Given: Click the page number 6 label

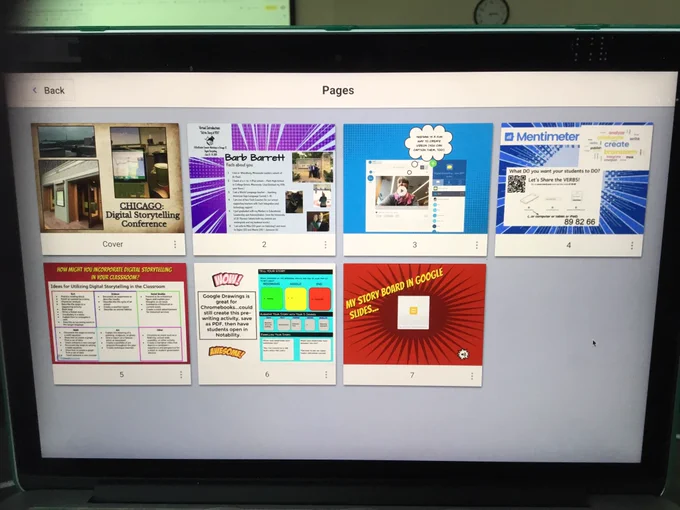Looking at the screenshot, I should 267,374.
